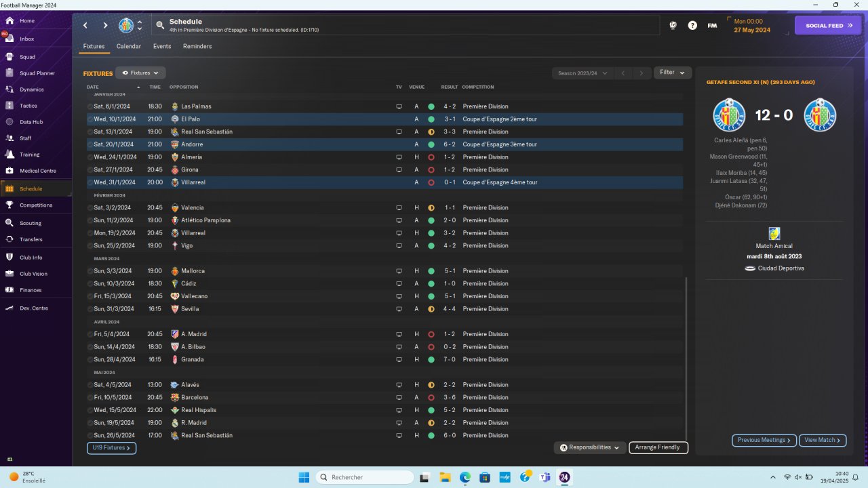Toggle check circle beside Sun, 28/4/2024
The width and height of the screenshot is (868, 488).
tap(90, 359)
